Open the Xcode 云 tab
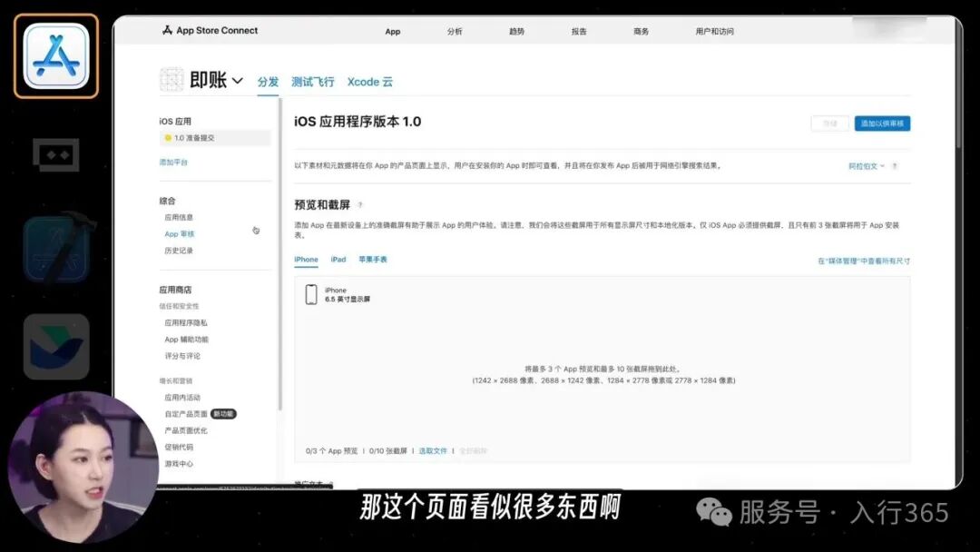Image resolution: width=980 pixels, height=552 pixels. 370,81
